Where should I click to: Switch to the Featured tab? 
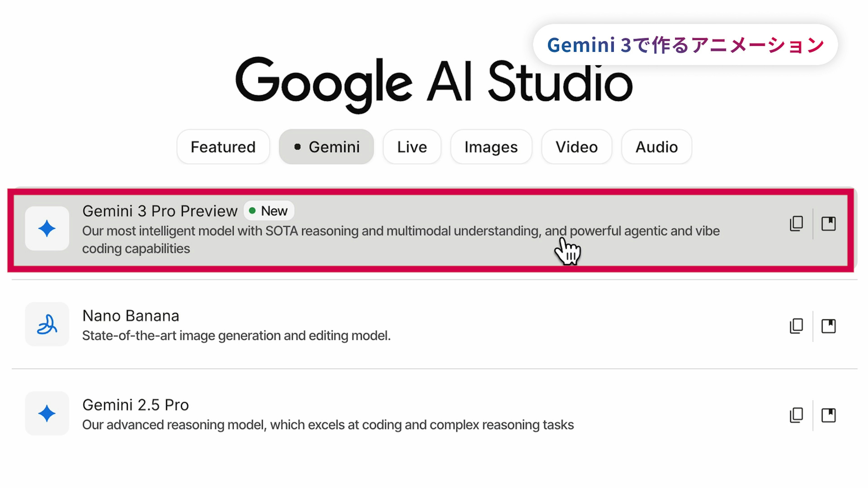pyautogui.click(x=223, y=147)
